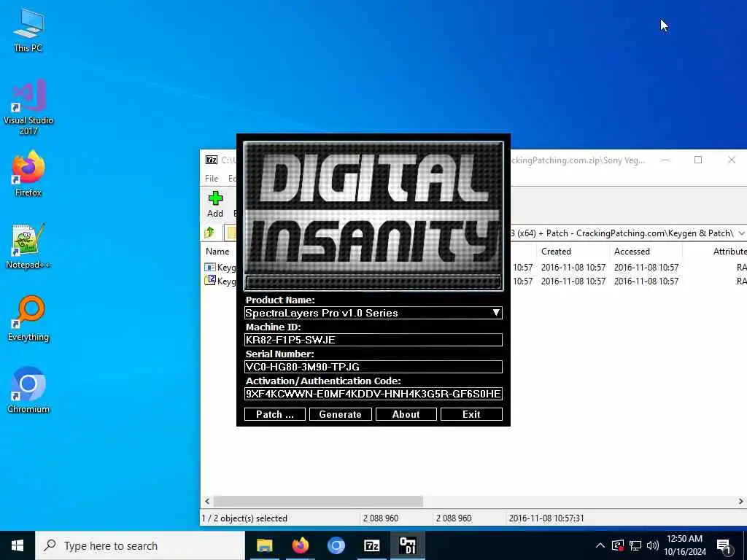Click the taskbar clock and date

[x=684, y=545]
